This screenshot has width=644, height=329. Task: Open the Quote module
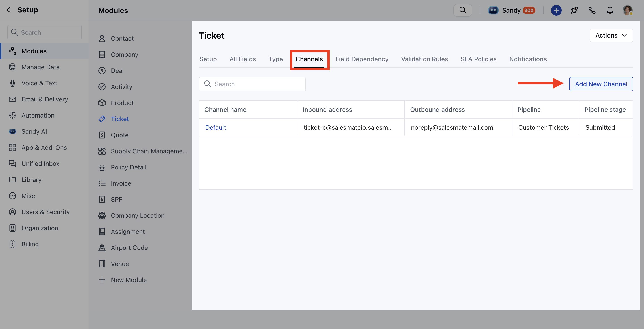[x=119, y=135]
